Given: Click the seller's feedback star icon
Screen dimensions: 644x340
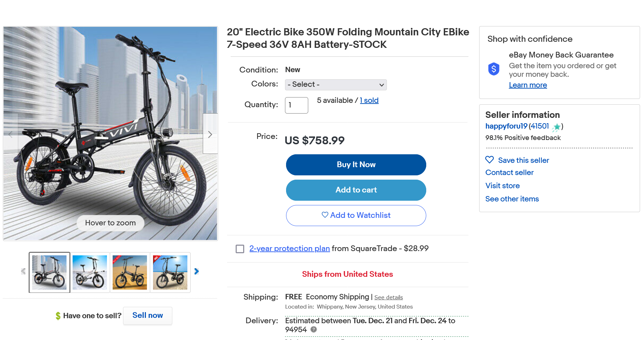Looking at the screenshot, I should tap(556, 127).
